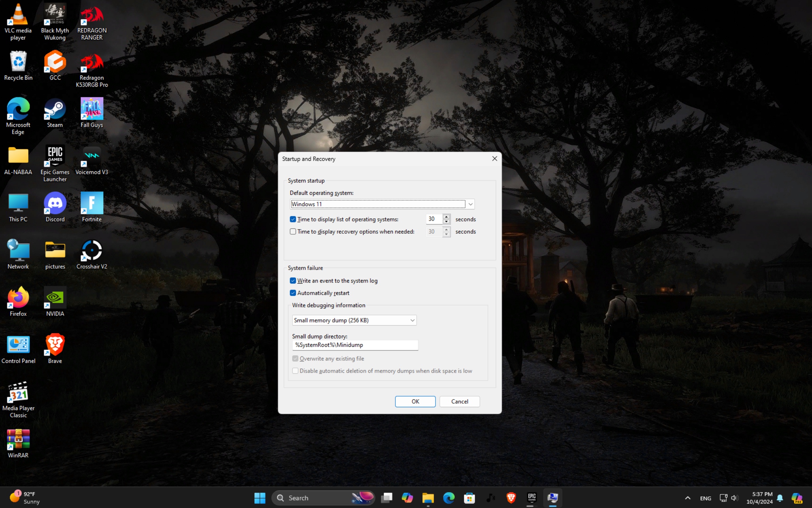812x508 pixels.
Task: Open the Small memory dump type dropdown
Action: click(412, 320)
